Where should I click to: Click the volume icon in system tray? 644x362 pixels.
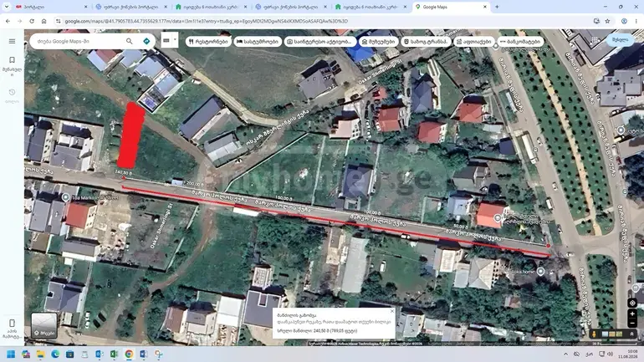[x=611, y=354]
